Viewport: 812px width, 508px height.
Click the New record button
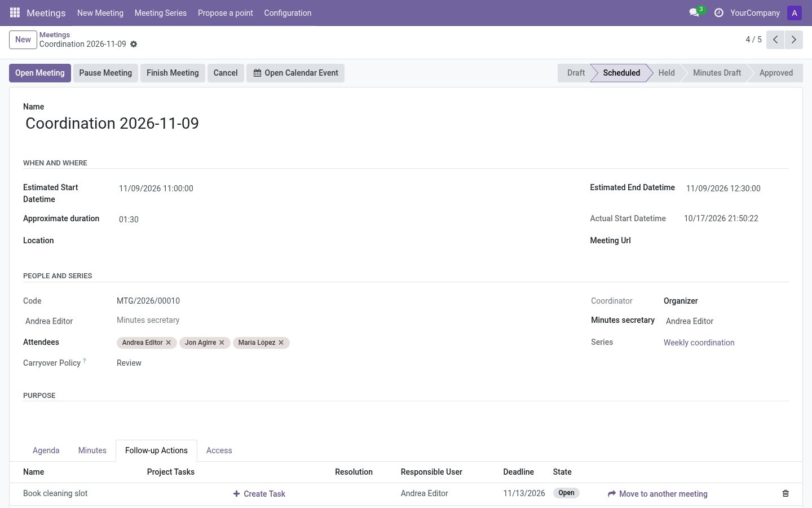point(23,40)
